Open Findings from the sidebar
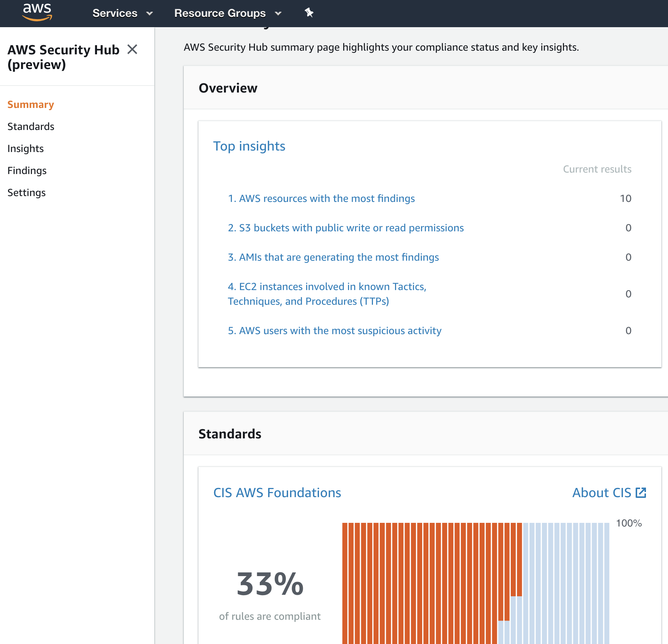This screenshot has height=644, width=668. click(27, 171)
